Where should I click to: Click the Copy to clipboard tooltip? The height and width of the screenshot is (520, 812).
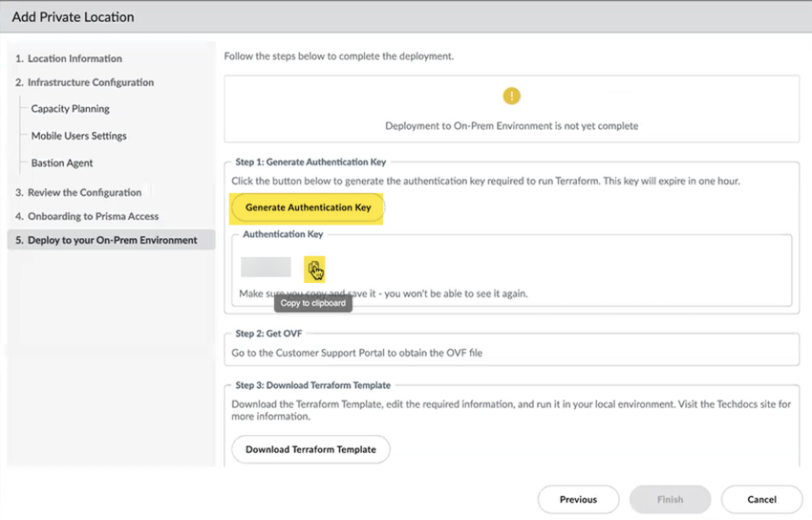(x=313, y=303)
